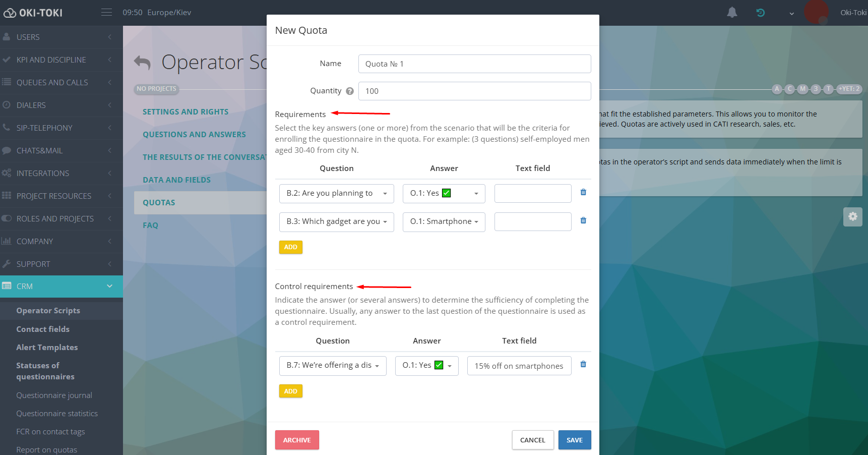Click the quota Name input field

click(474, 64)
